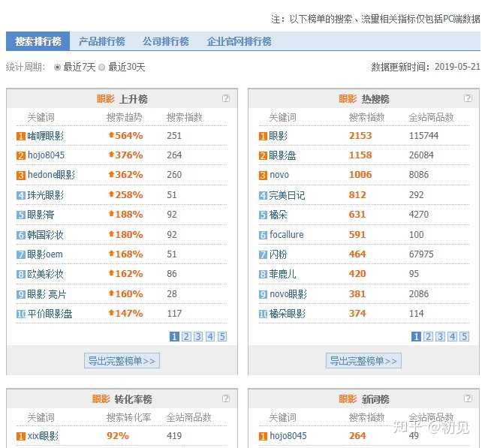
Task: Open keyword 欧美彩妆
Action: (x=46, y=274)
